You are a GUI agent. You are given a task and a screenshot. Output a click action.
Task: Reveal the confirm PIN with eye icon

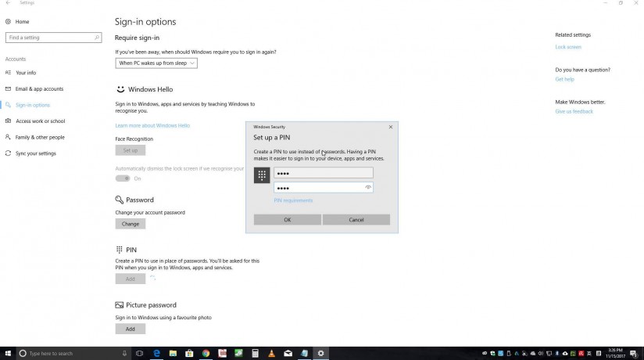point(368,188)
